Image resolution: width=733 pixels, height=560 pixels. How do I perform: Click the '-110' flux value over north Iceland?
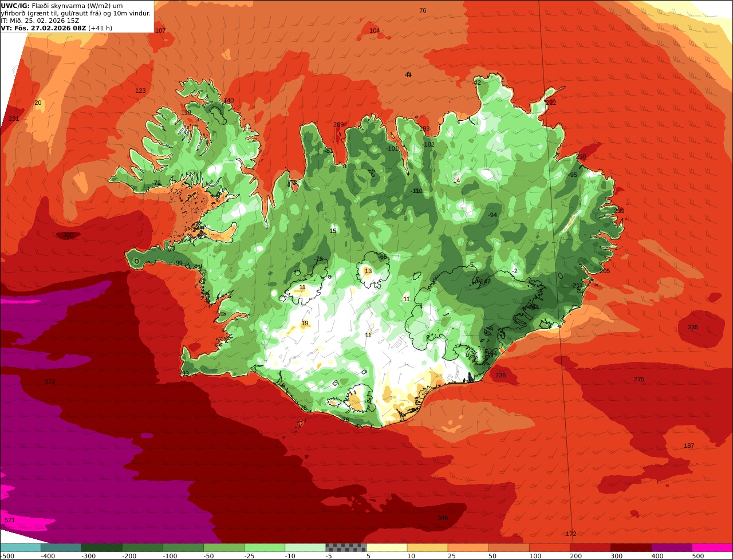[417, 191]
